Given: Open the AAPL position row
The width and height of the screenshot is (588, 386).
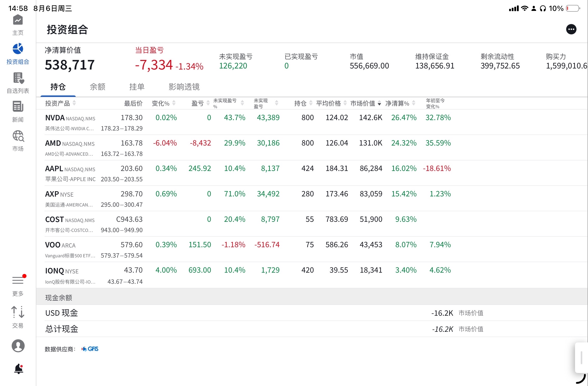Looking at the screenshot, I should pyautogui.click(x=312, y=173).
